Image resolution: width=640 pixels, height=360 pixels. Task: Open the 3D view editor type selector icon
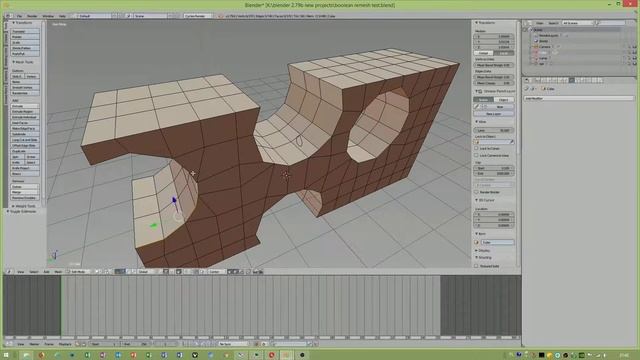(9, 271)
